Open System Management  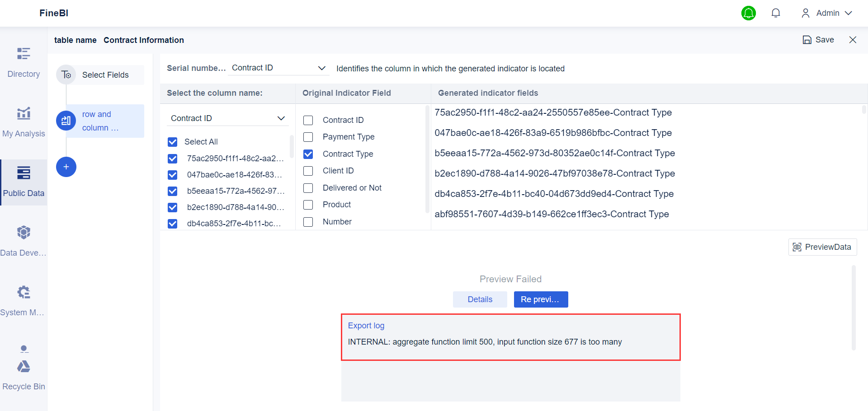[x=23, y=299]
